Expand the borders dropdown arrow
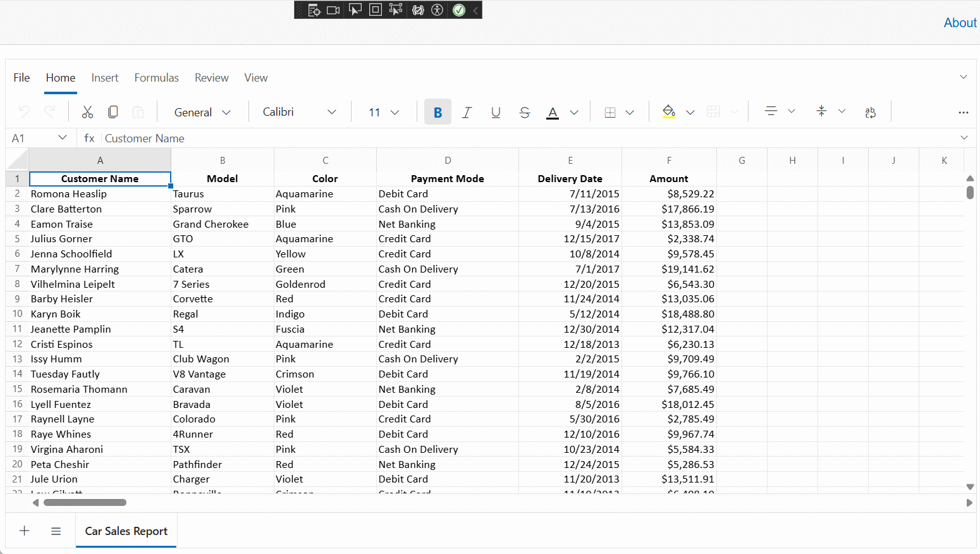The width and height of the screenshot is (980, 554). click(x=630, y=112)
